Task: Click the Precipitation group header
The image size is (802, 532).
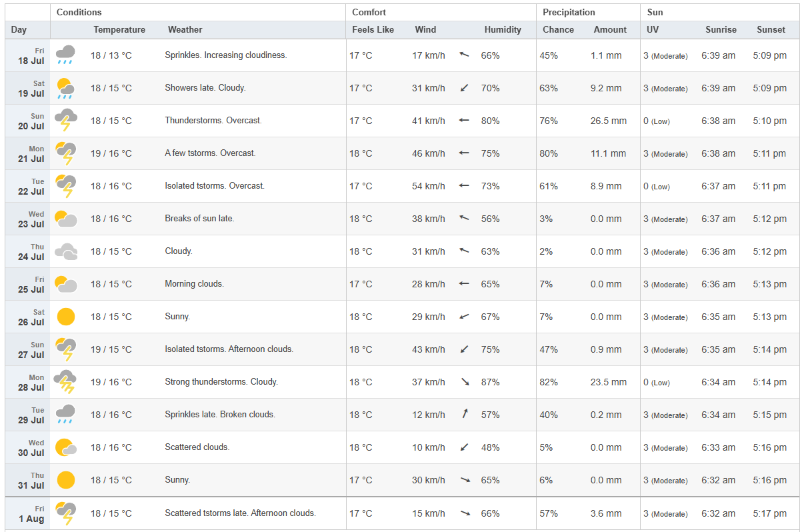Action: pyautogui.click(x=569, y=13)
